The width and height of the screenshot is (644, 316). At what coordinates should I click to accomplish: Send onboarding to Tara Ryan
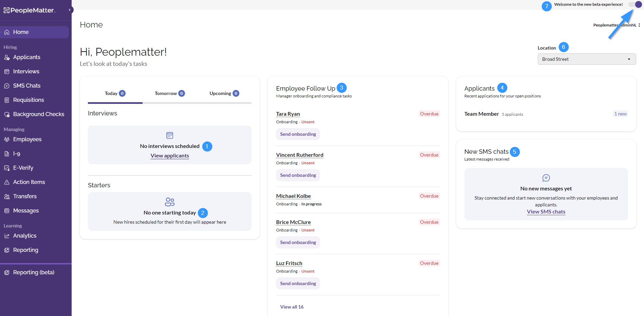[x=298, y=134]
